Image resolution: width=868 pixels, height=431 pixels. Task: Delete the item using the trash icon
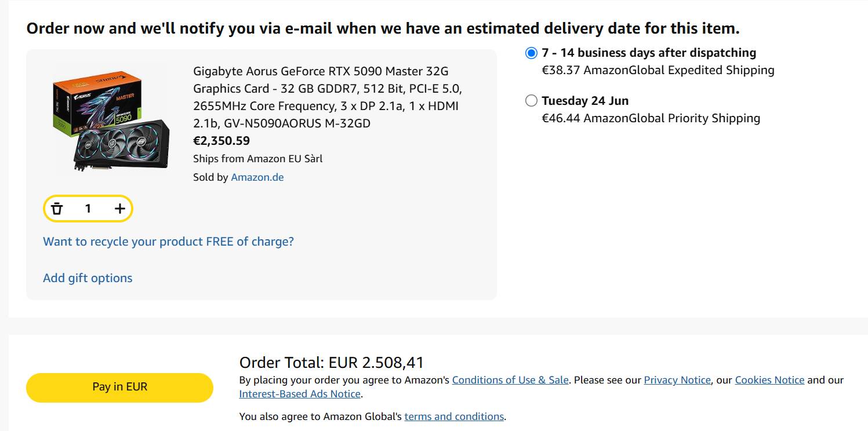[57, 209]
